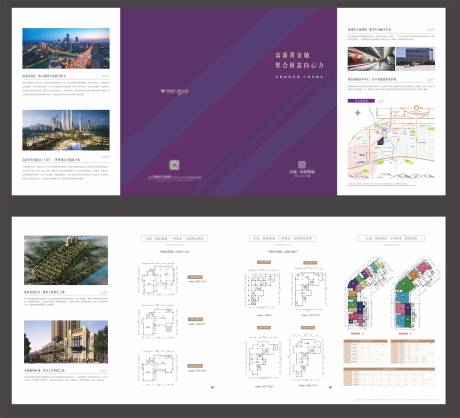
Task: Click the square logo emblem on the right purple panel
Action: click(302, 164)
